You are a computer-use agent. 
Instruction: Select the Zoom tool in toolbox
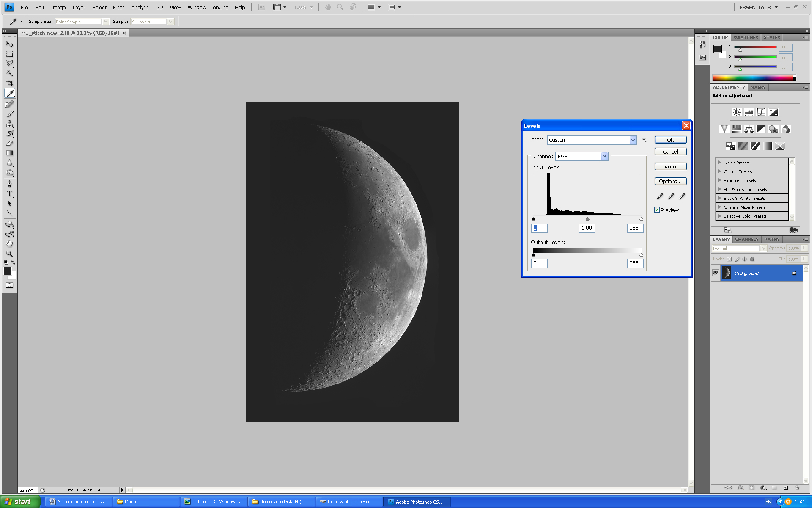point(10,254)
